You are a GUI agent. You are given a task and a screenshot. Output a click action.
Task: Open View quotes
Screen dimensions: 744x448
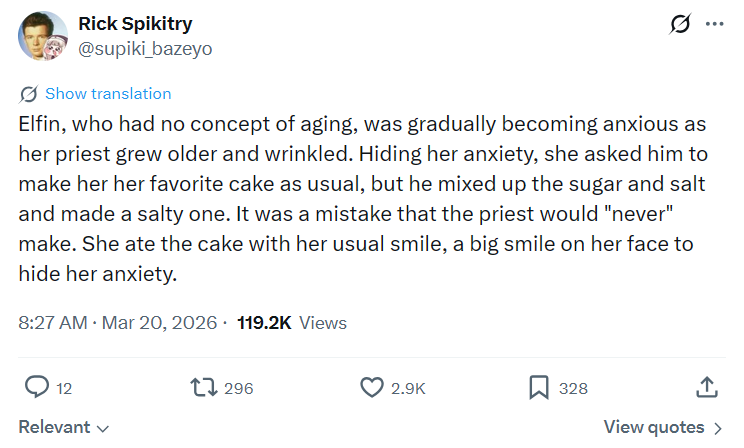point(662,427)
